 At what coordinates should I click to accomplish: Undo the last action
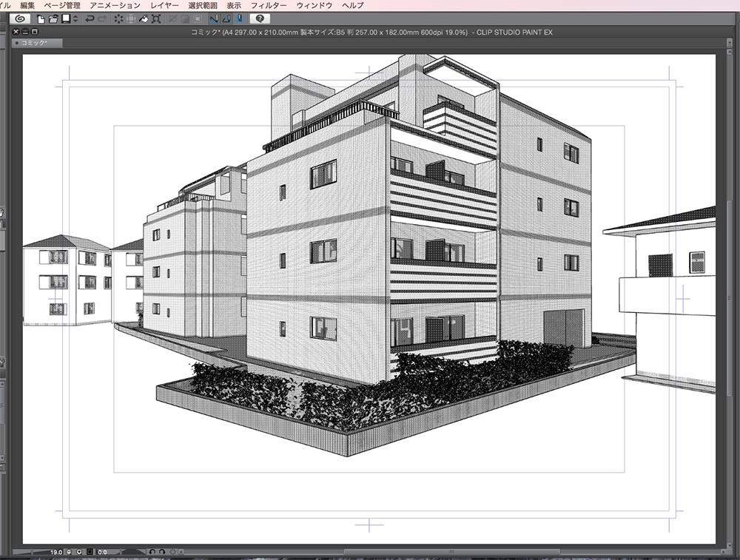pyautogui.click(x=88, y=21)
